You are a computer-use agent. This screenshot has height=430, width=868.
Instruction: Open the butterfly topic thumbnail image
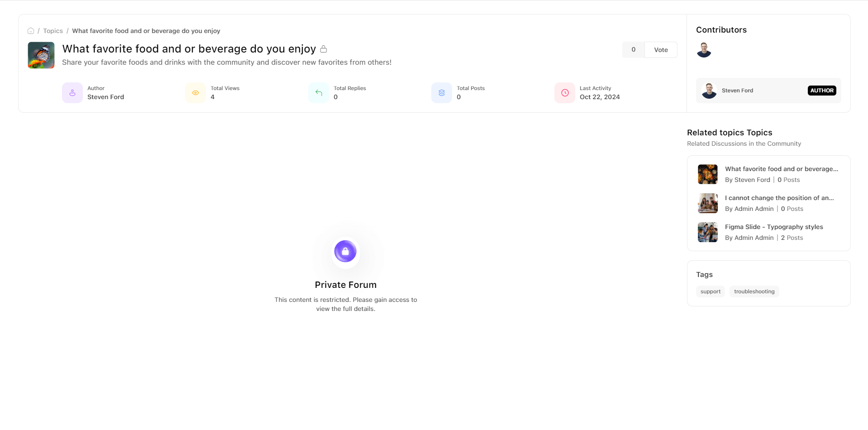(41, 55)
